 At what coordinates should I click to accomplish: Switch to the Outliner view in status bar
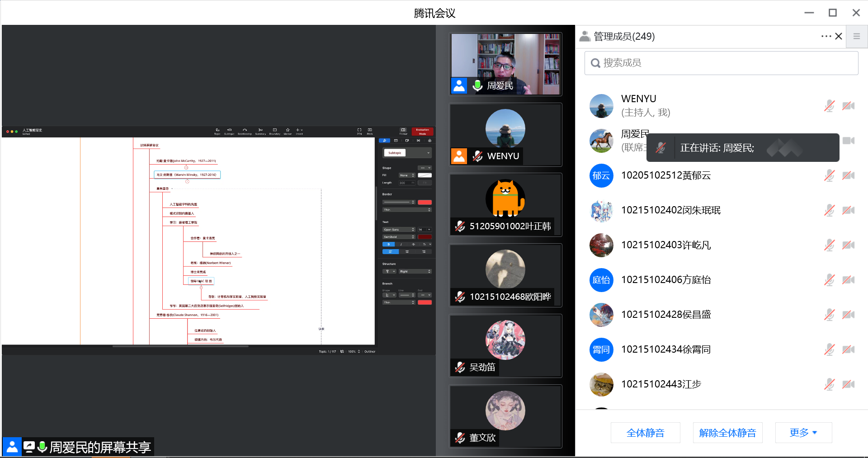coord(370,351)
